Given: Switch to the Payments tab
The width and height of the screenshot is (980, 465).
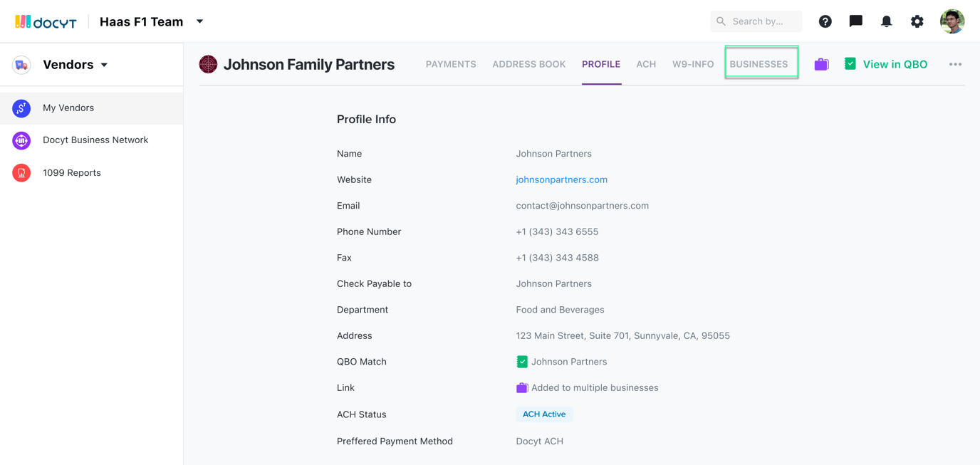Looking at the screenshot, I should pyautogui.click(x=451, y=64).
